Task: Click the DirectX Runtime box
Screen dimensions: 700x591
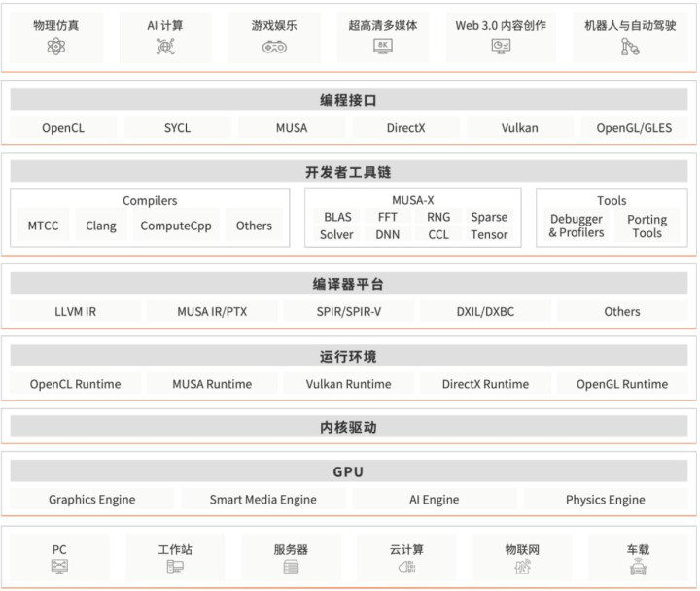Action: point(485,384)
